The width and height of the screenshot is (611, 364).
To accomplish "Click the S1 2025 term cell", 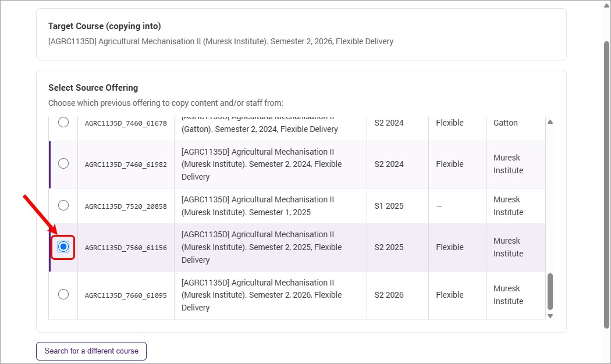I will (x=389, y=206).
